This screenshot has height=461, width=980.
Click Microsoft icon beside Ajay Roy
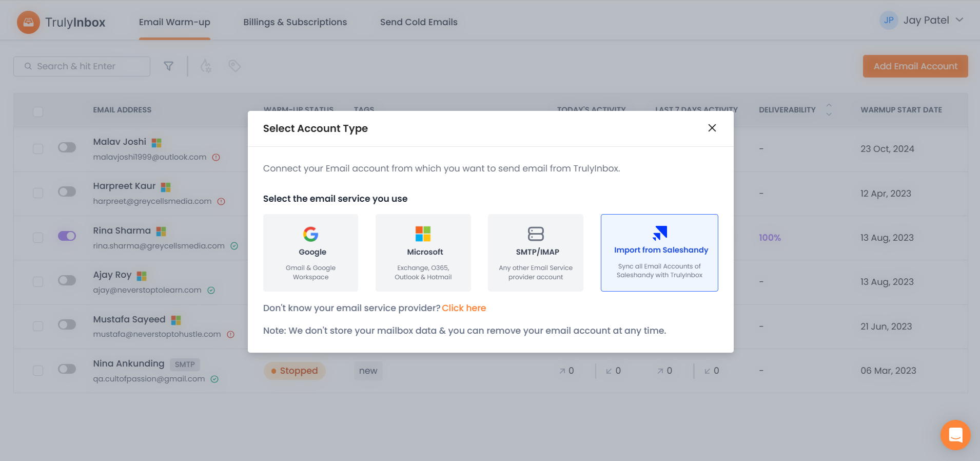click(142, 276)
